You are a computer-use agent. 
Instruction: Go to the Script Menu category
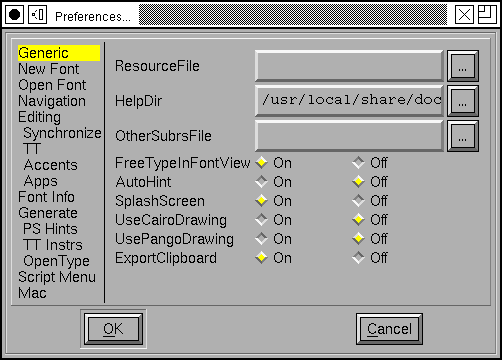pyautogui.click(x=57, y=277)
